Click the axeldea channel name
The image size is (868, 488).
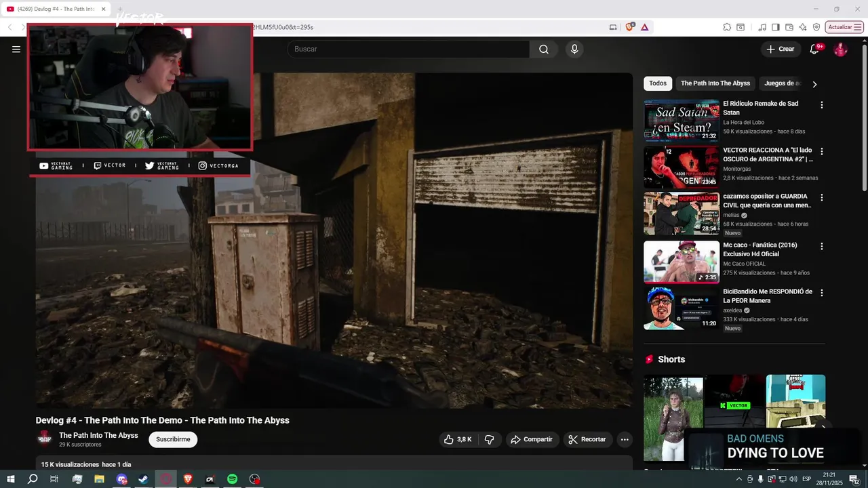(x=732, y=310)
